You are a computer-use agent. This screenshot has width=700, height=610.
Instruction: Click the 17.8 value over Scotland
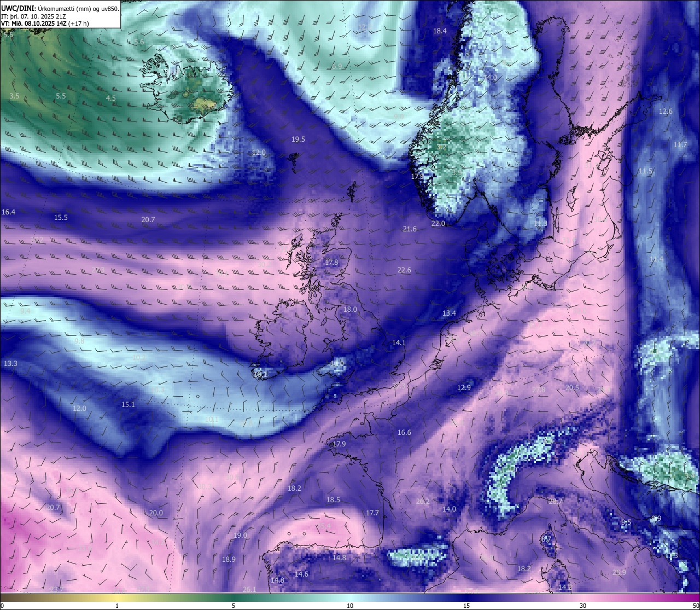click(x=331, y=263)
